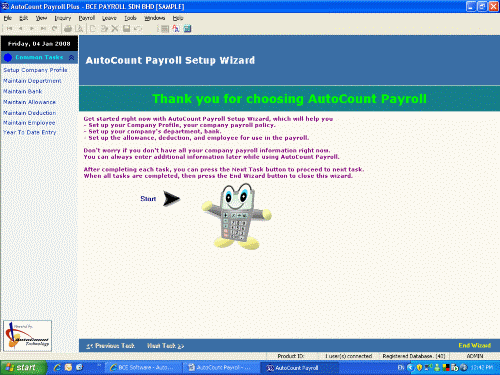This screenshot has width=500, height=375.
Task: Click the refresh toolbar icon
Action: pyautogui.click(x=55, y=29)
